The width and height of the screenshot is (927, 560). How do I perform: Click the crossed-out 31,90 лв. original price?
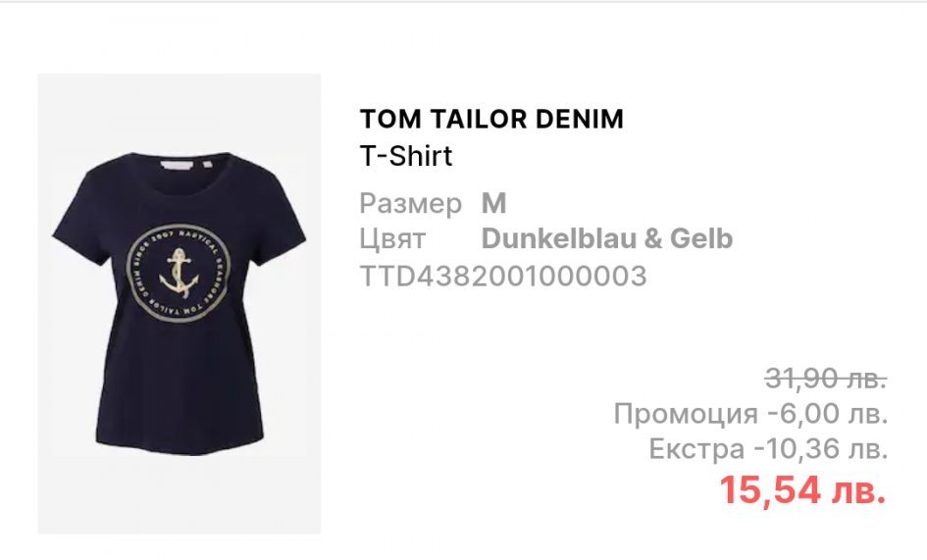(x=826, y=378)
